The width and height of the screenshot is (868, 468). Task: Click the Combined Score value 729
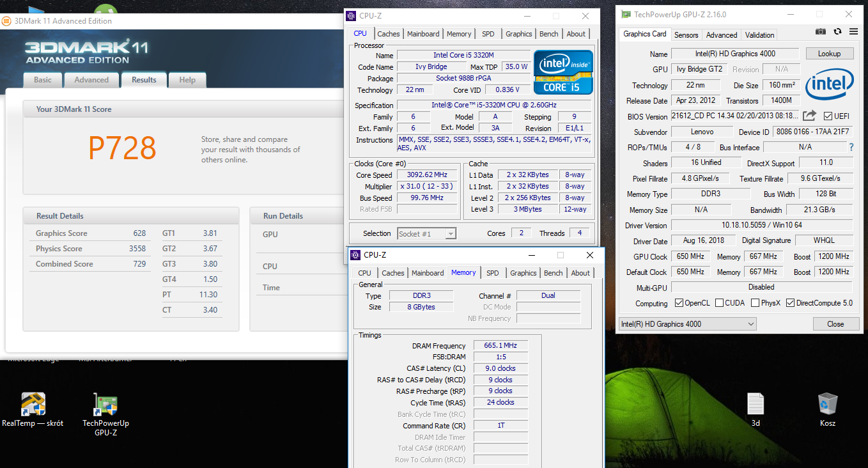click(139, 264)
